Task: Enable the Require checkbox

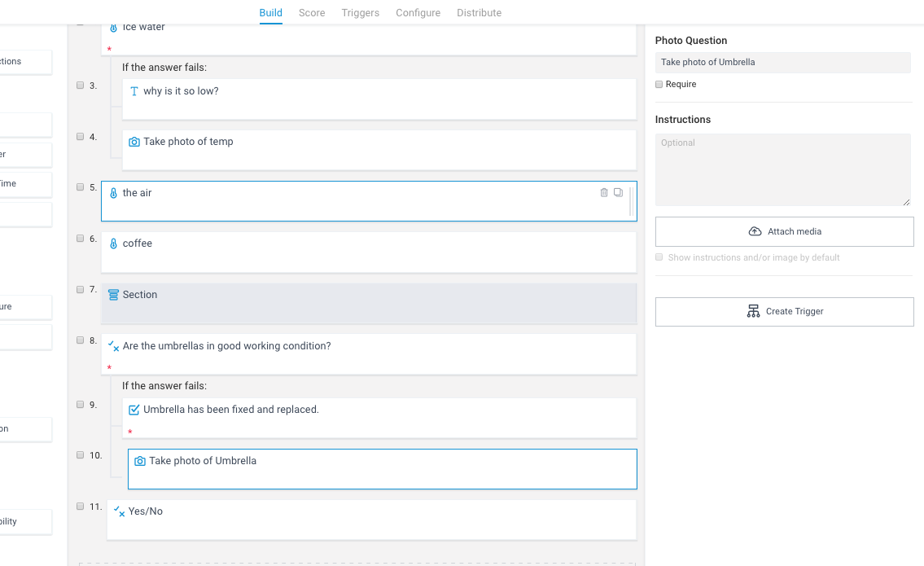Action: click(659, 85)
